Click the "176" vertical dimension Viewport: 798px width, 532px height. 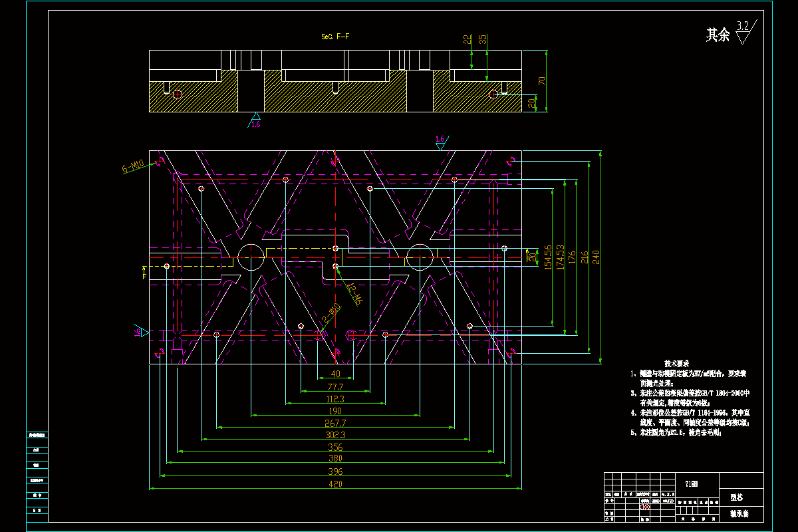572,257
